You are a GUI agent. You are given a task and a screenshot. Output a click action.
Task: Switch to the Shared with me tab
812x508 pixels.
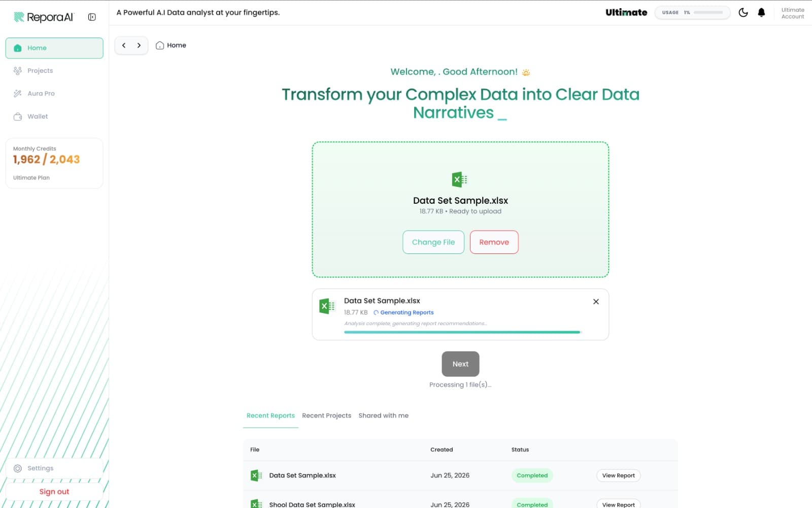pos(384,416)
